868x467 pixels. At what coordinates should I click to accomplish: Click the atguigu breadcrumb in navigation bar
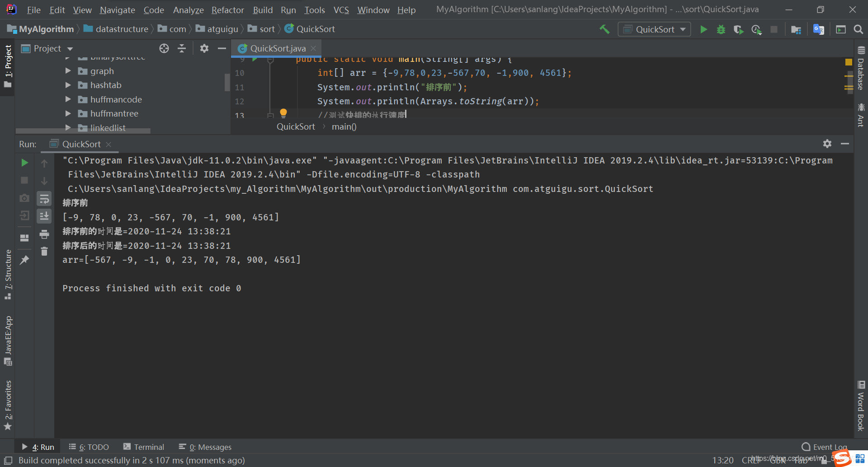tap(217, 29)
